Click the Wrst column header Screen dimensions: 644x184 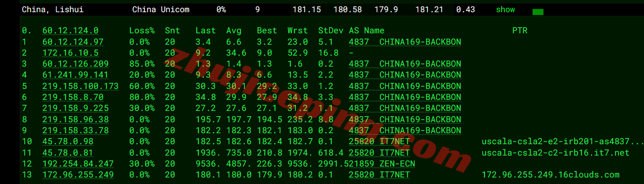point(297,30)
